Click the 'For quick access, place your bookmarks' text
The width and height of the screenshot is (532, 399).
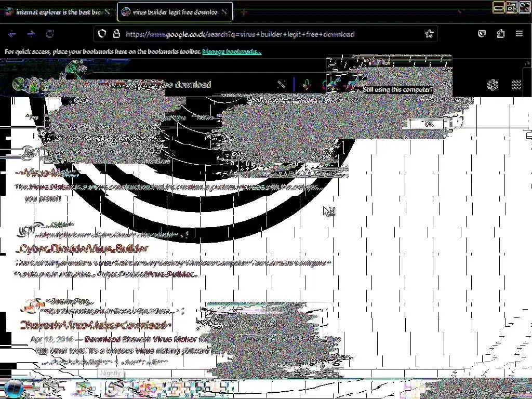[102, 52]
